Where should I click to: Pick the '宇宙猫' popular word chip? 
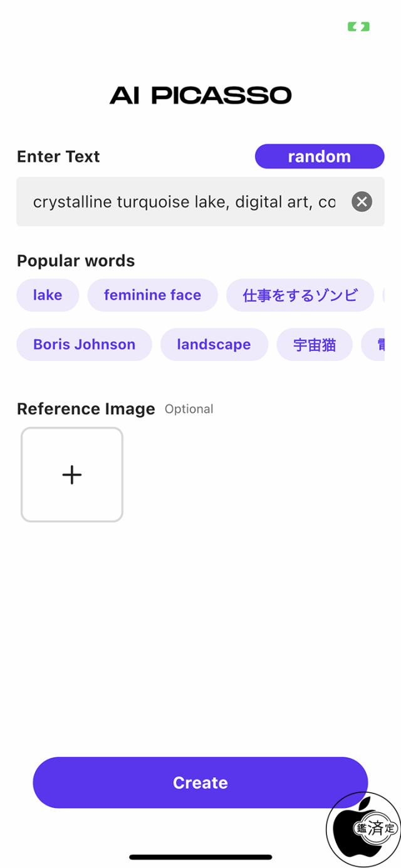click(x=315, y=344)
